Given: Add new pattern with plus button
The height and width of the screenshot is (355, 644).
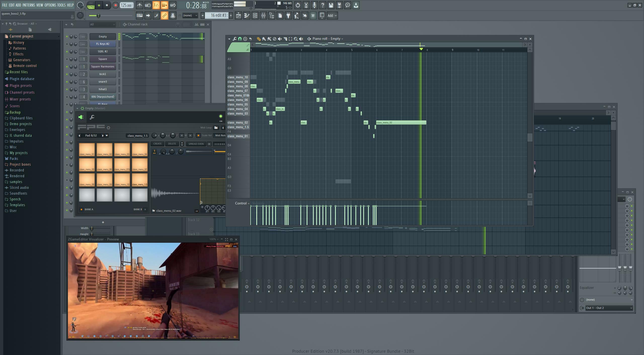Looking at the screenshot, I should (x=231, y=16).
